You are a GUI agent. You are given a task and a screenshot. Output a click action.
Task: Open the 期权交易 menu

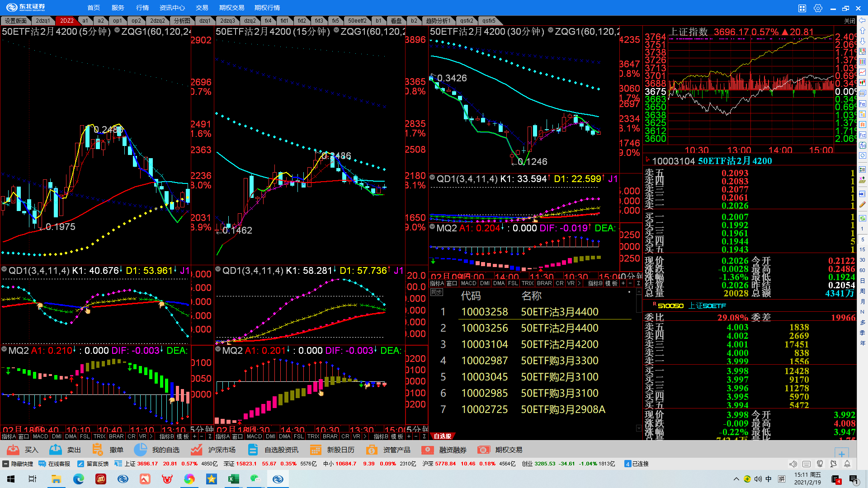(x=231, y=8)
